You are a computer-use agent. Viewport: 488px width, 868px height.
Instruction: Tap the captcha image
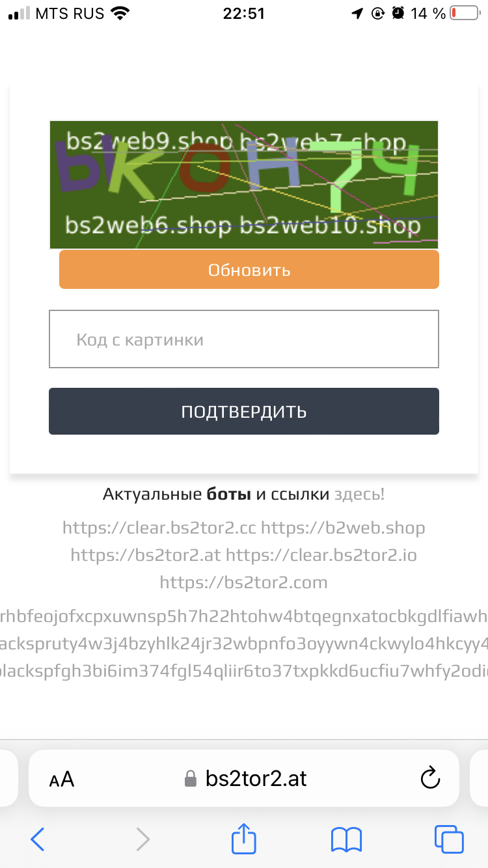click(x=244, y=185)
